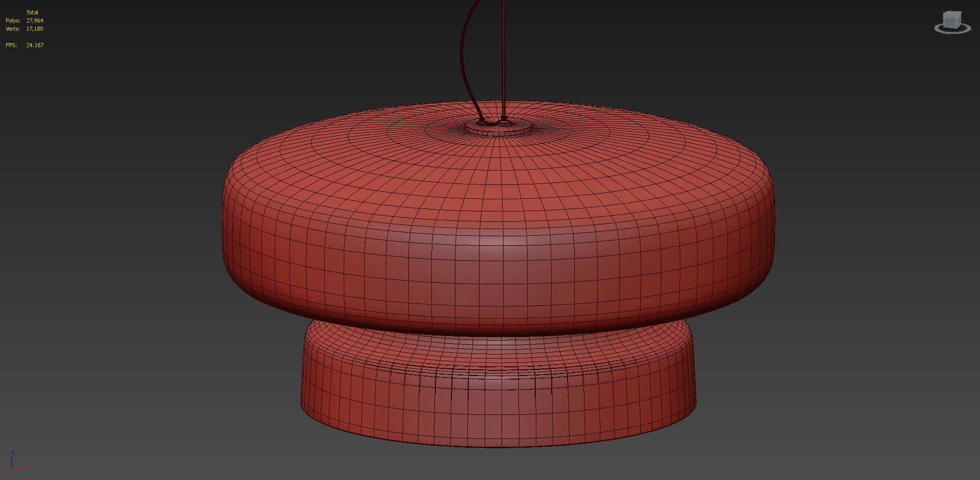Click the XYZ axis gizmo

coord(18,461)
